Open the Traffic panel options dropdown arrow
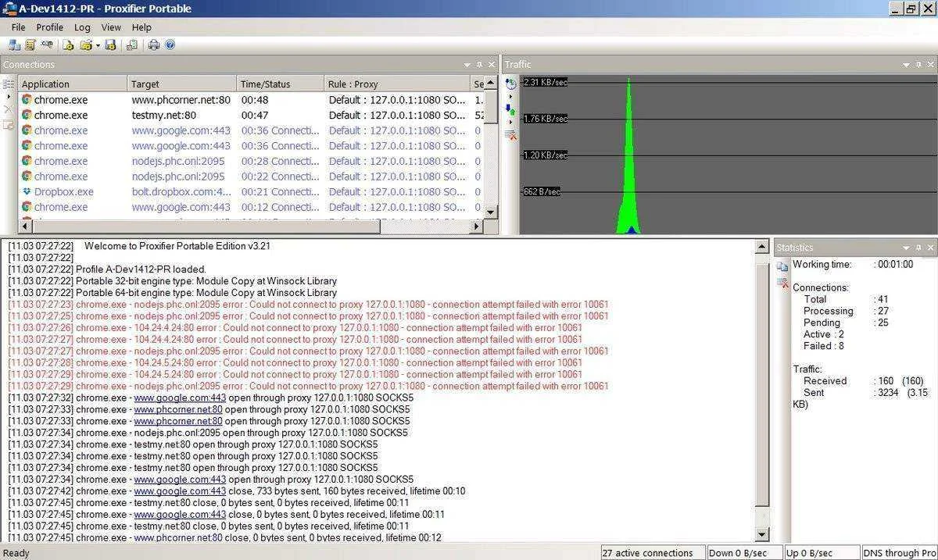The height and width of the screenshot is (560, 938). coord(906,65)
